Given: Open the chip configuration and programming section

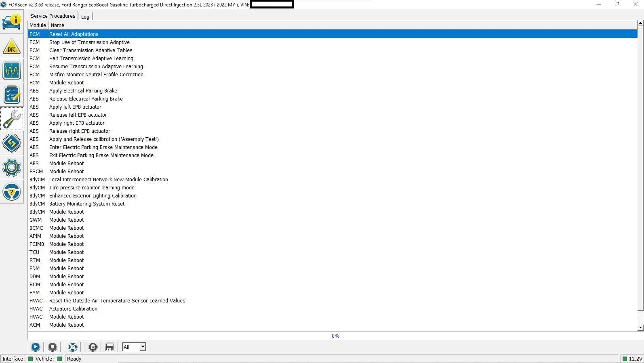Looking at the screenshot, I should coord(11,143).
